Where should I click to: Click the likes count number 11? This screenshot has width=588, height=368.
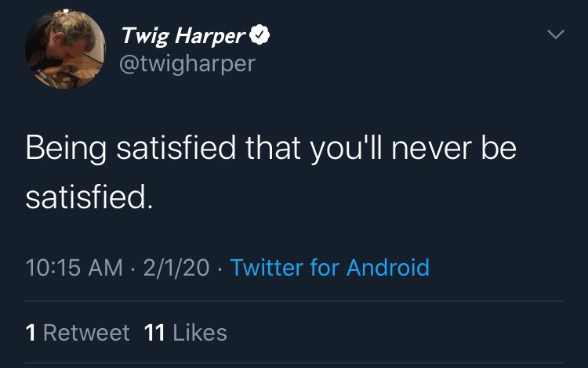coord(154,333)
